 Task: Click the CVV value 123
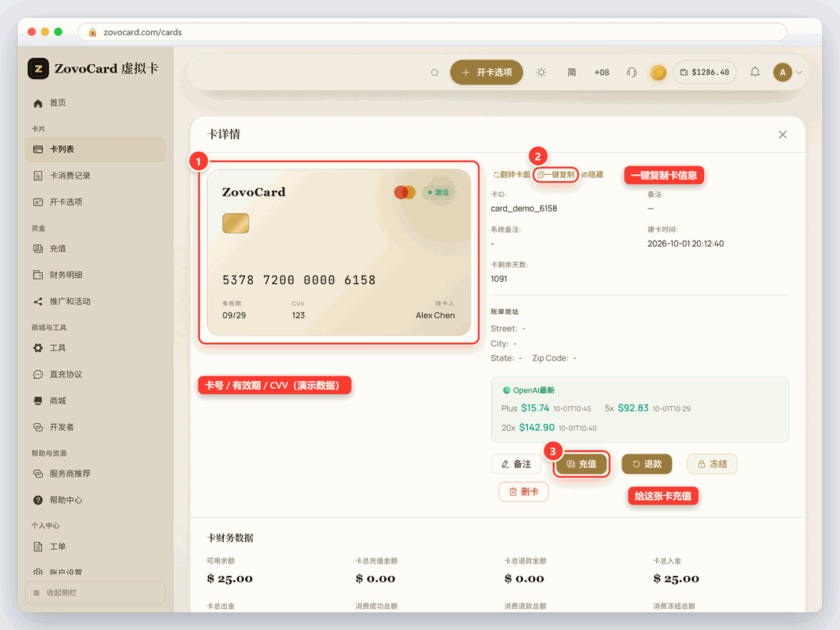pos(299,315)
